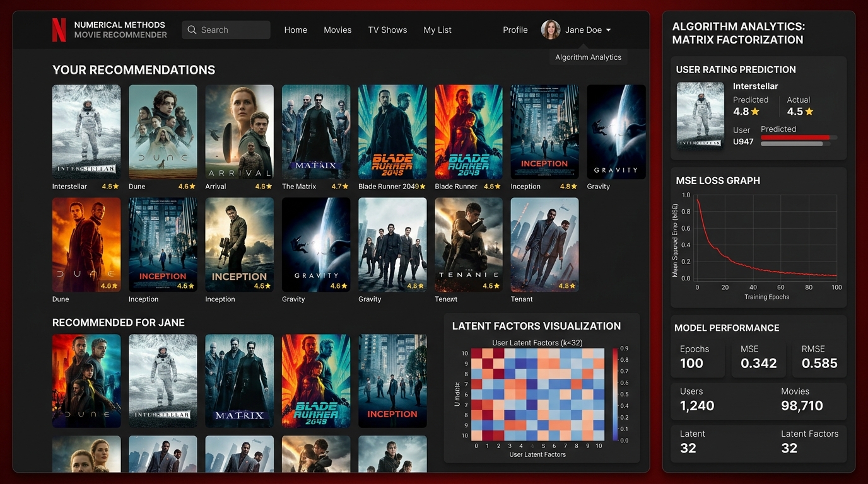Click the User Latent Factors heatmap grid
This screenshot has width=868, height=484.
(538, 394)
